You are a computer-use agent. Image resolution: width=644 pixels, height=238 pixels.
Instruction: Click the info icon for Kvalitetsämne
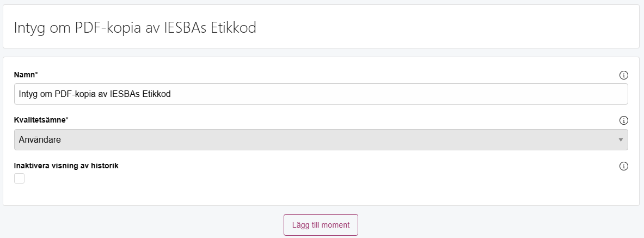tap(623, 120)
